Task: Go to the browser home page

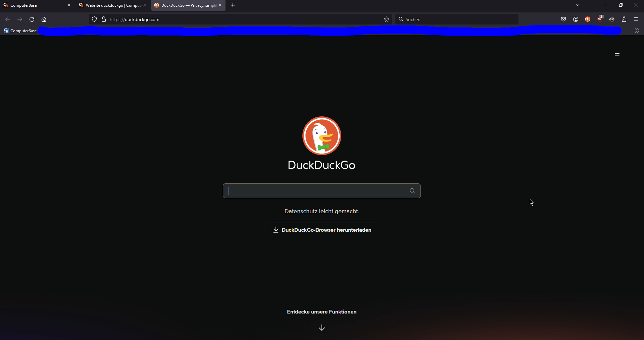Action: click(x=44, y=19)
